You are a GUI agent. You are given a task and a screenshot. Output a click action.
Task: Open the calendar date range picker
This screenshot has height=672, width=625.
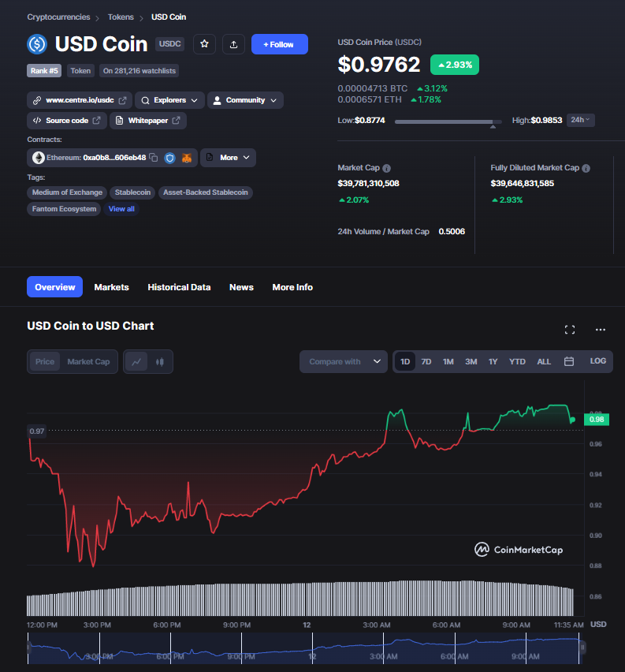(569, 361)
